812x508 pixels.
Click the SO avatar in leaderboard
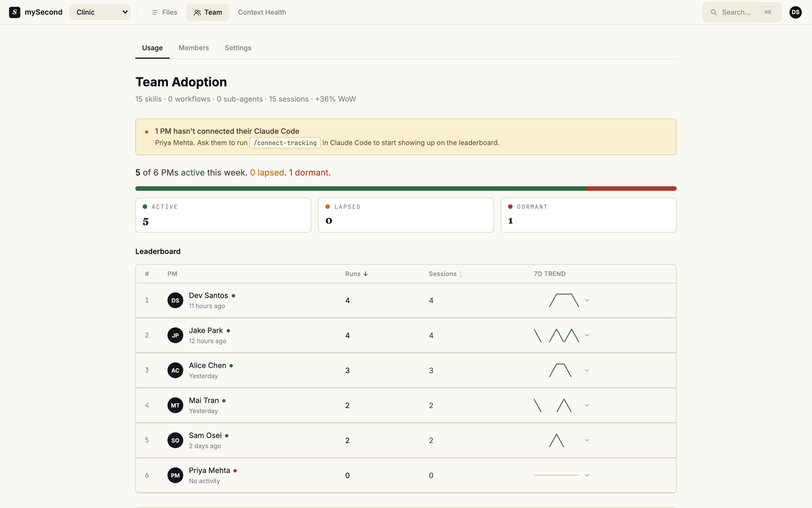click(175, 440)
